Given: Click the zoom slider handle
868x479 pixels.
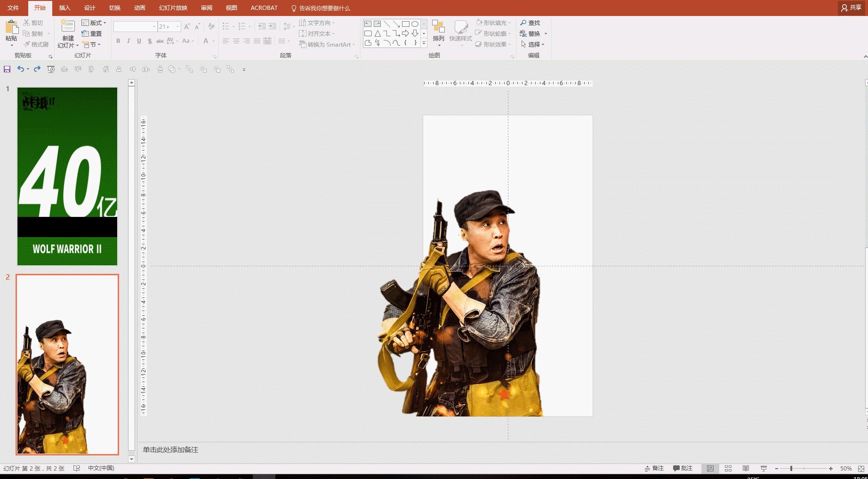Looking at the screenshot, I should click(791, 469).
